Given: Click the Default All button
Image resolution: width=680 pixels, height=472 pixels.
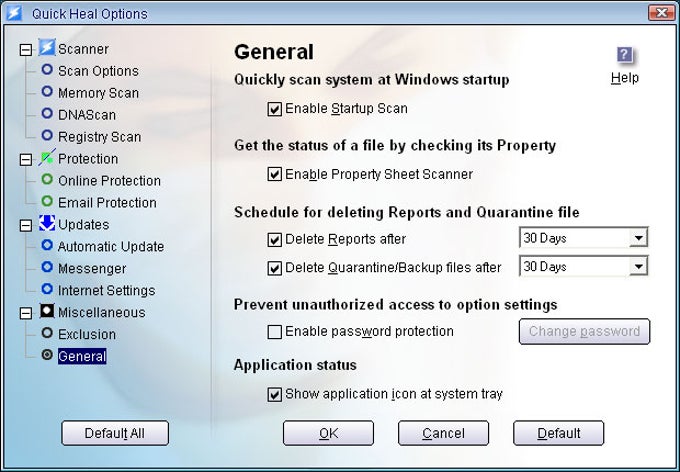Looking at the screenshot, I should click(x=115, y=433).
